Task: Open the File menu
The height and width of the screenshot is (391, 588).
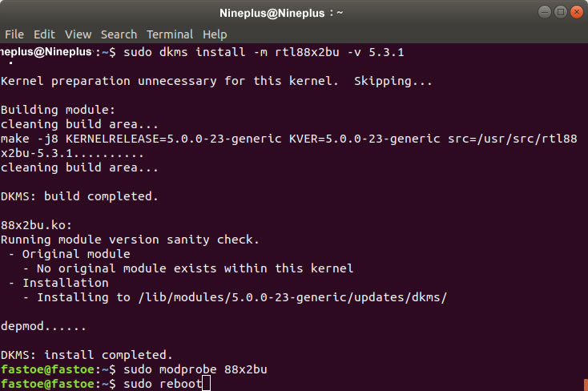Action: pyautogui.click(x=14, y=34)
